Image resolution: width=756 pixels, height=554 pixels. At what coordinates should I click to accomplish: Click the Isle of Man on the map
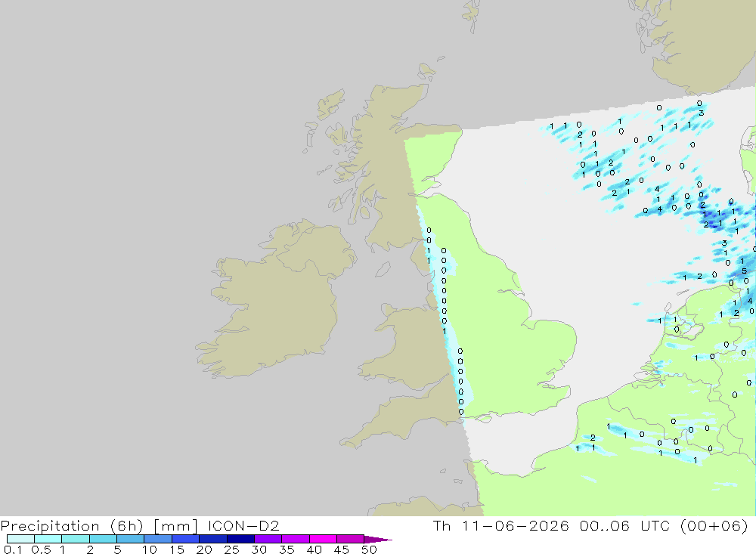pyautogui.click(x=383, y=270)
